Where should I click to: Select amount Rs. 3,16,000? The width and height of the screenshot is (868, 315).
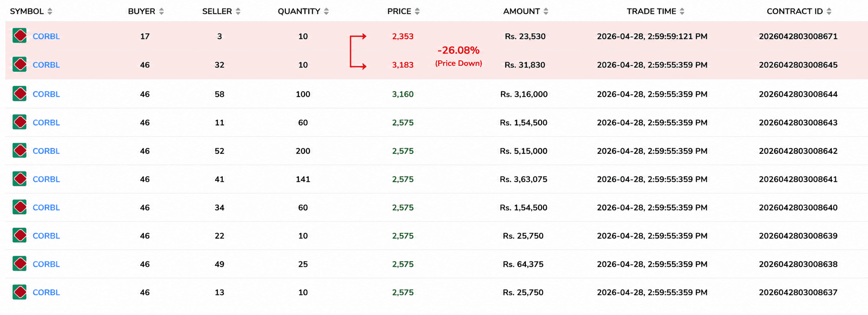tap(524, 94)
